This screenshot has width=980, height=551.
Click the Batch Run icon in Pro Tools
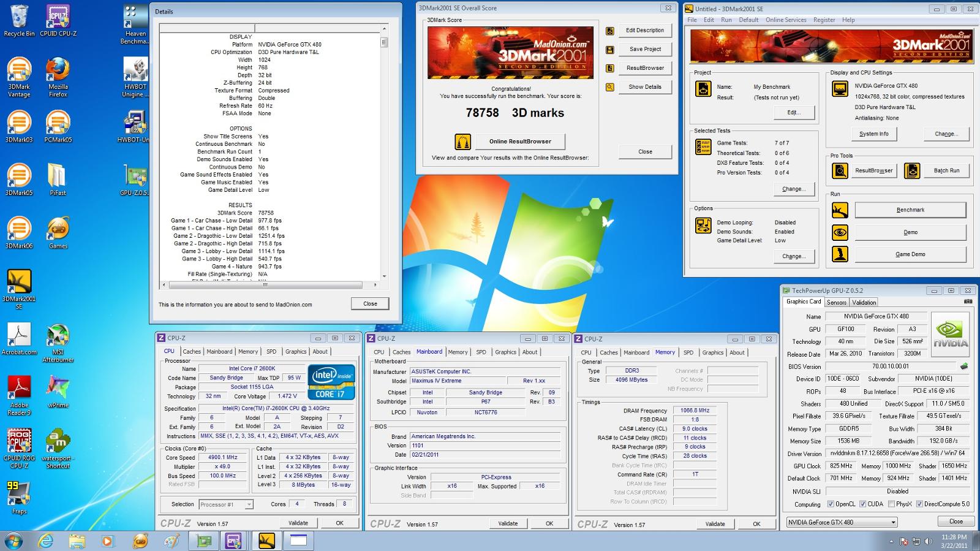912,170
